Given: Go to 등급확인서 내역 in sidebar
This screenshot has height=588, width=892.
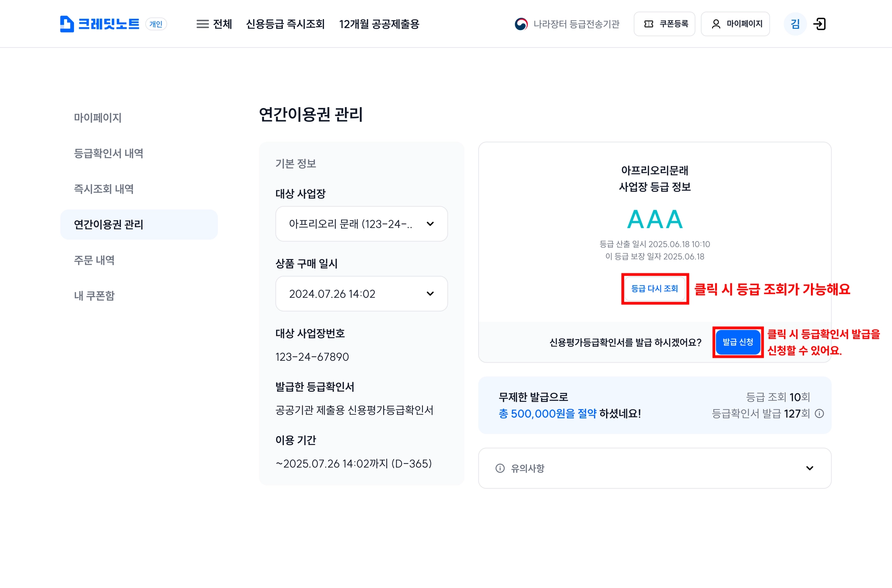Looking at the screenshot, I should pyautogui.click(x=108, y=153).
